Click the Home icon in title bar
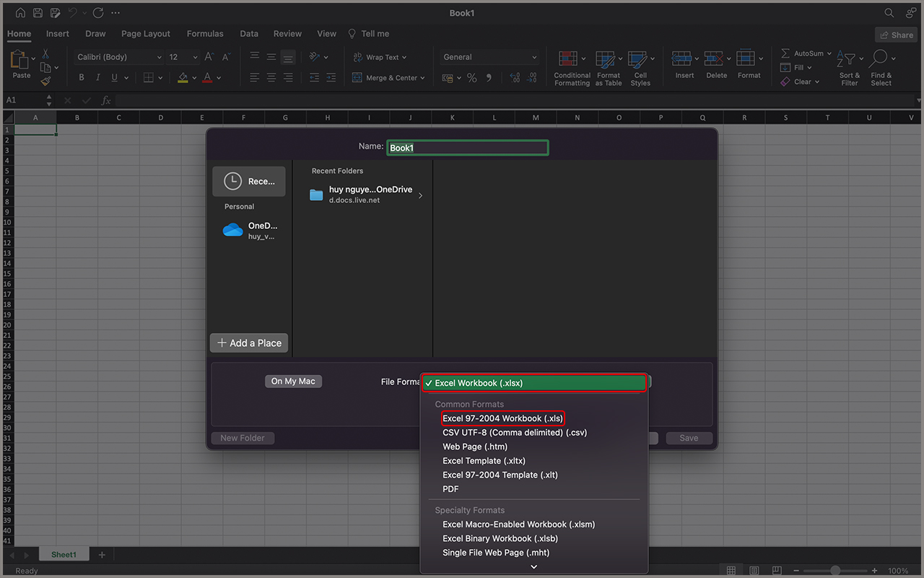The image size is (924, 578). (20, 13)
